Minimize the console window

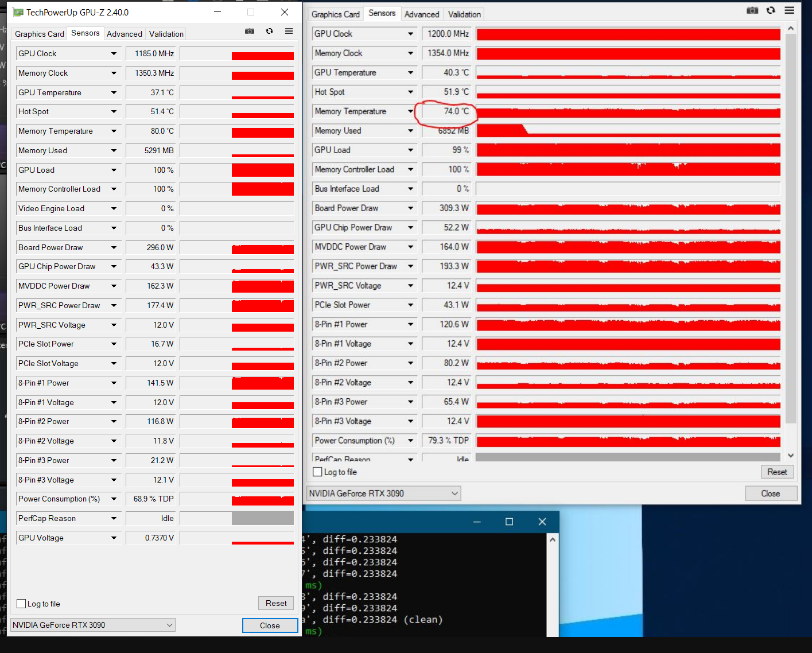point(477,522)
